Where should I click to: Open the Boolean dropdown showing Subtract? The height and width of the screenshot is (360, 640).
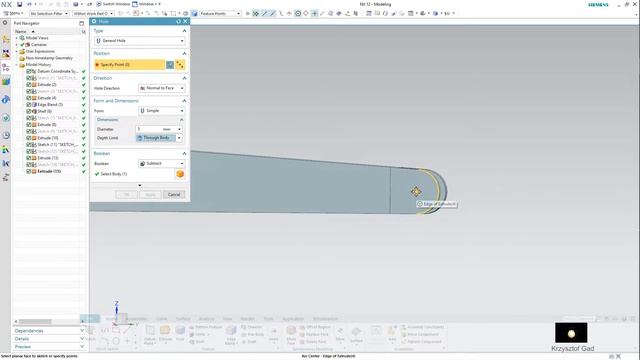pos(162,163)
